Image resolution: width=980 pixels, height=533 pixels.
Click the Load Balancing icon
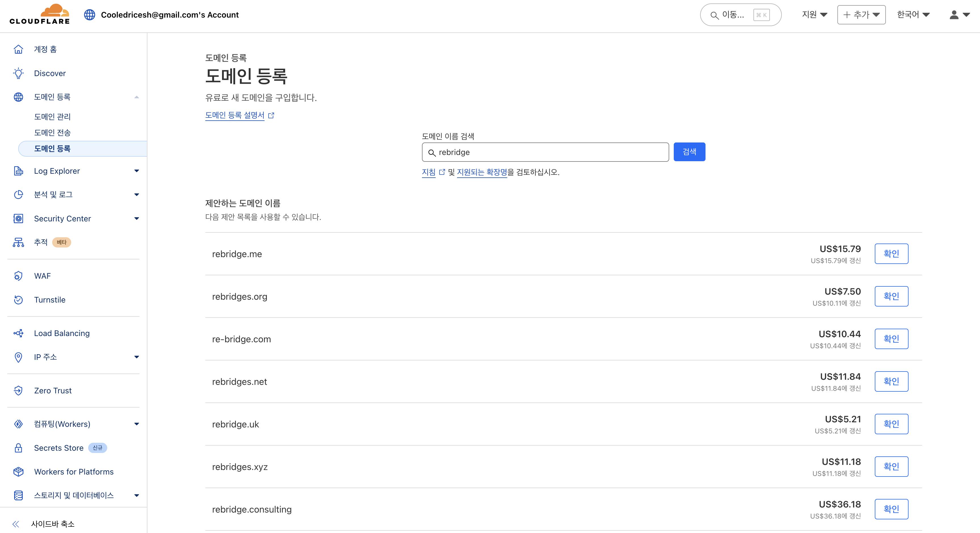point(18,333)
